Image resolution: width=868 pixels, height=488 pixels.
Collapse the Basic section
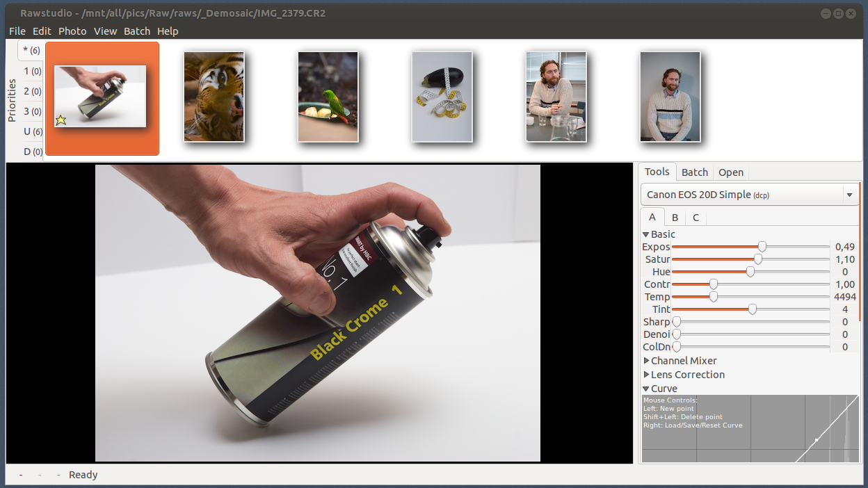click(646, 235)
